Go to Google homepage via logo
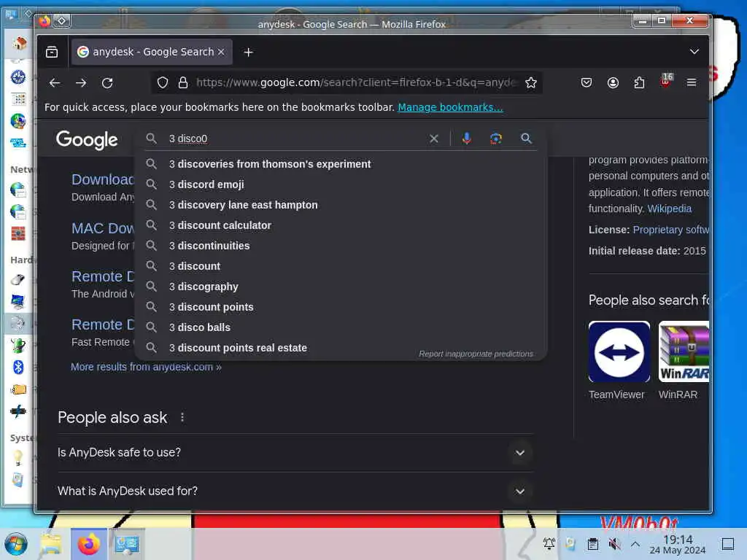The width and height of the screenshot is (747, 560). click(x=87, y=139)
